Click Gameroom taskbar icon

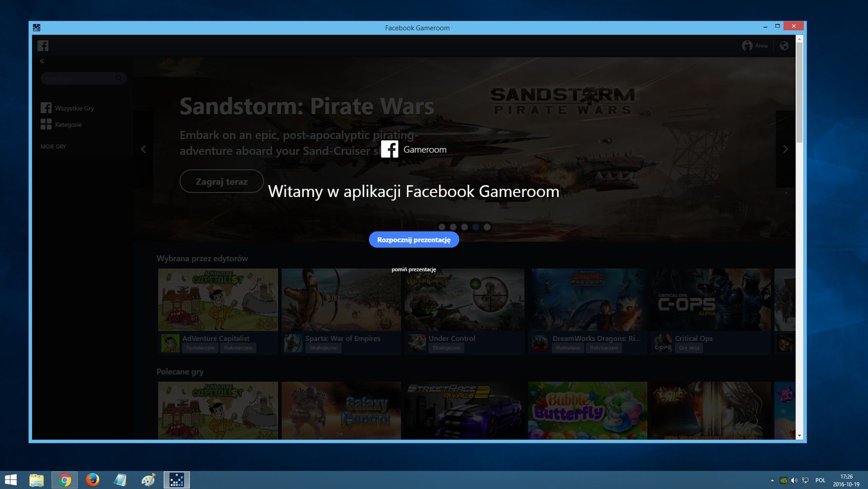point(177,480)
